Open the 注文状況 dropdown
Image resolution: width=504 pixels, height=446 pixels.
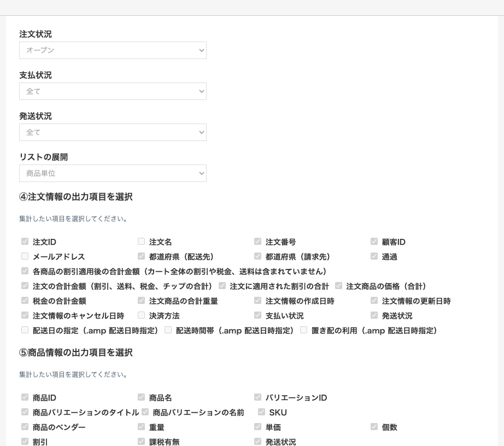[113, 50]
